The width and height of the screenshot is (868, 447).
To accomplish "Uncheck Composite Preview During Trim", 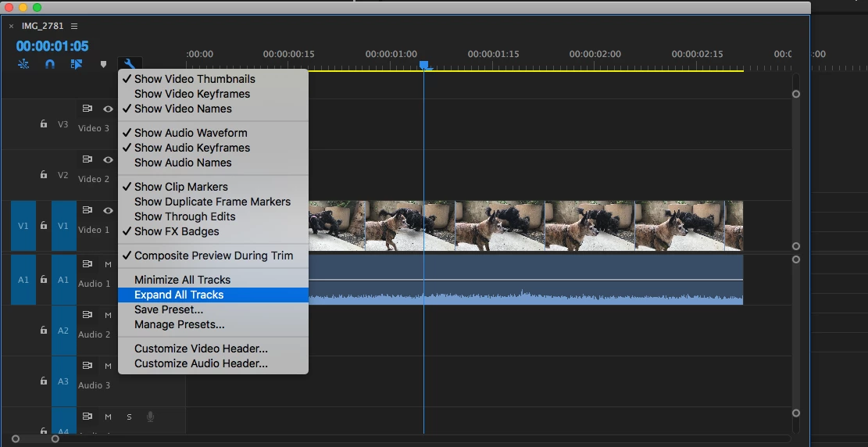I will coord(213,256).
